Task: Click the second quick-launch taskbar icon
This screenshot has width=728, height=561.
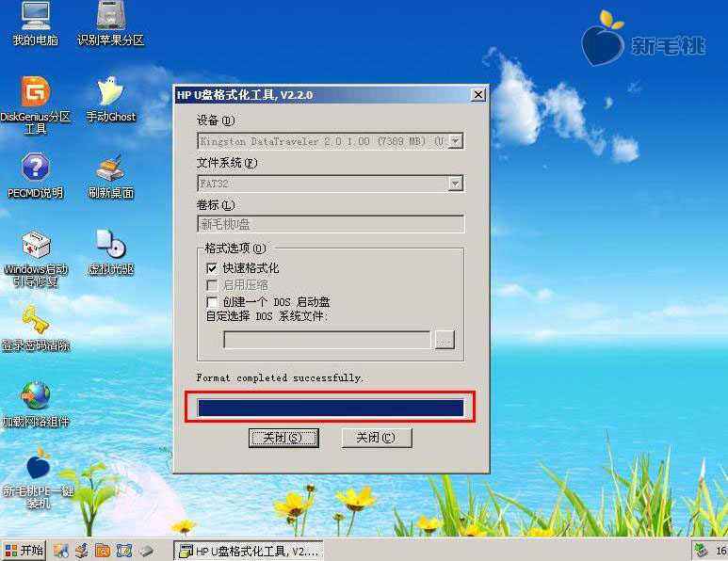Action: click(x=82, y=551)
